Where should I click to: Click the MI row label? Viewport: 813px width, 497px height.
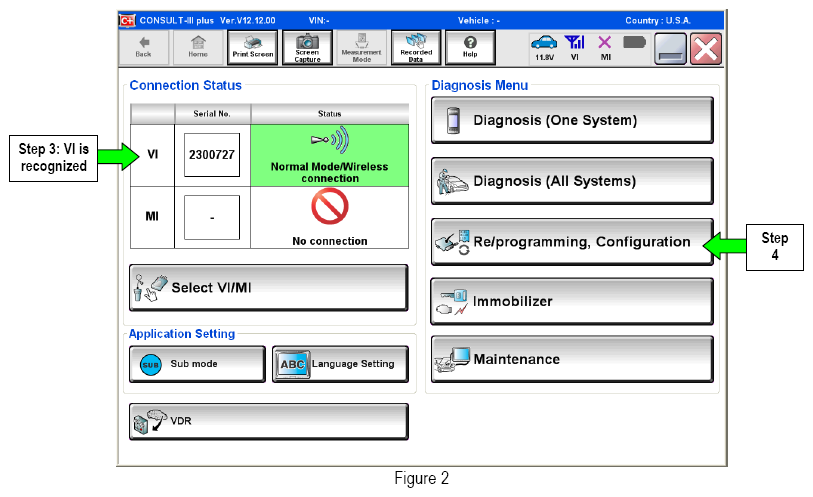click(152, 217)
